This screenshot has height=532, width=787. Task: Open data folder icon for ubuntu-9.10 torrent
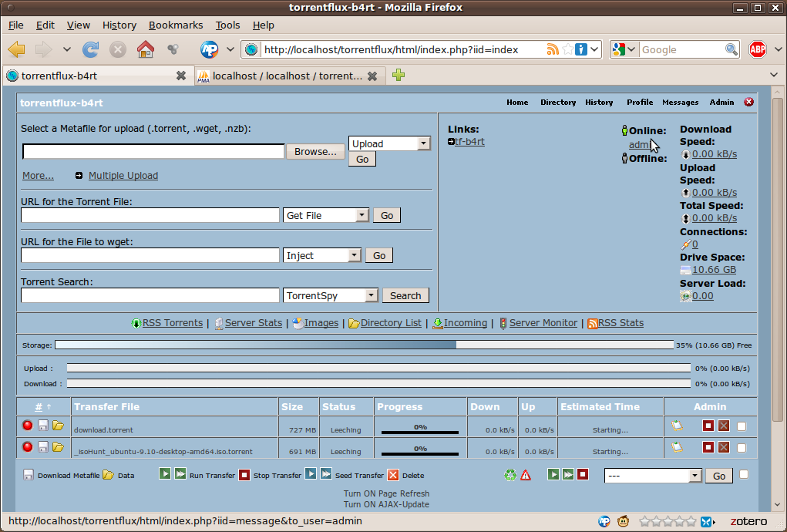click(x=59, y=446)
